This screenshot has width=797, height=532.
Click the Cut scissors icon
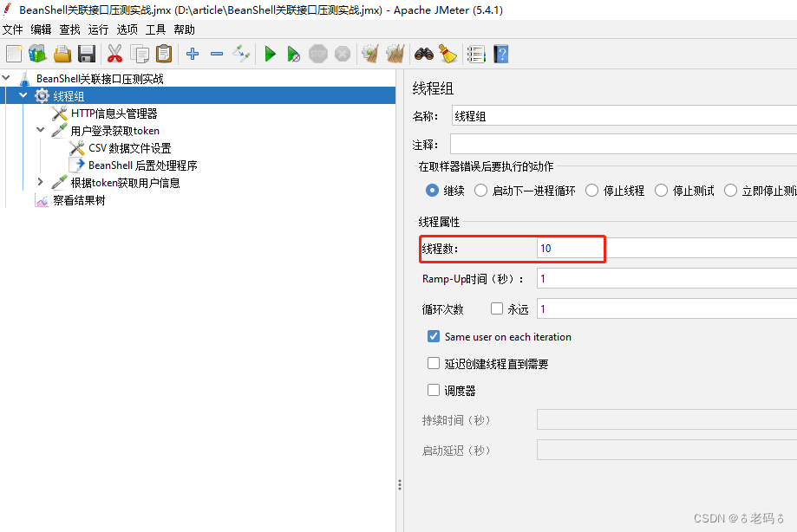[x=114, y=53]
